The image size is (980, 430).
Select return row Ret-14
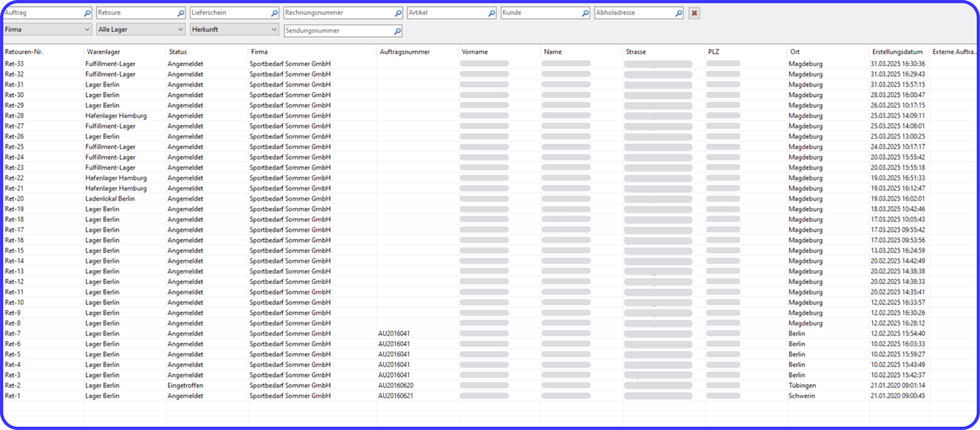pyautogui.click(x=490, y=260)
